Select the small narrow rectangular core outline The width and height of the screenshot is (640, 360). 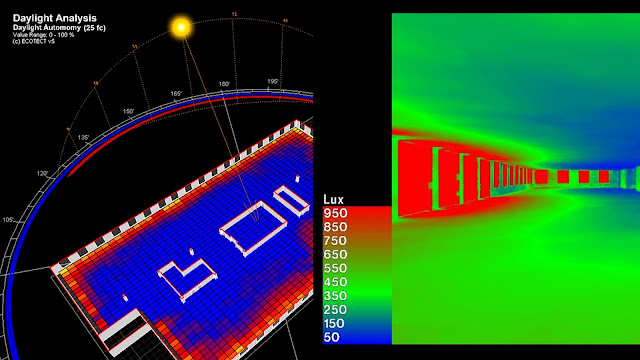click(291, 200)
